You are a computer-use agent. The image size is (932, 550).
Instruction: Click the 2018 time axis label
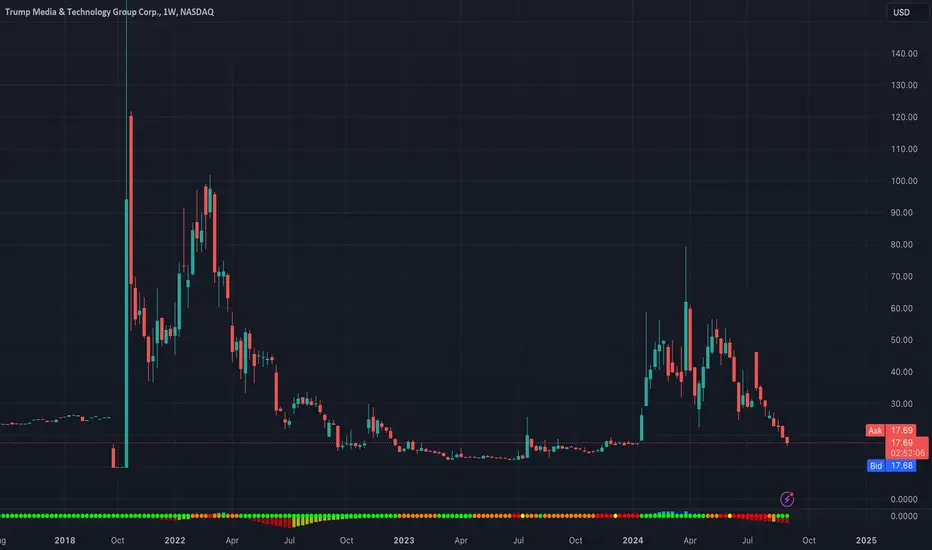(65, 540)
